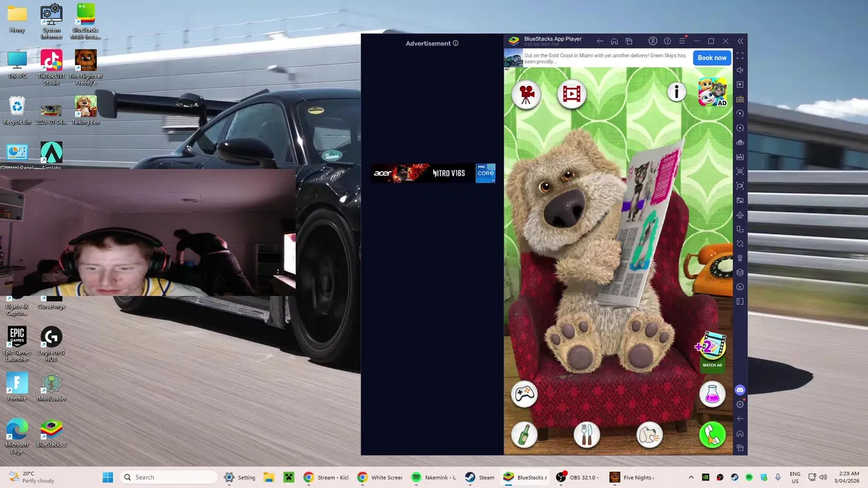The image size is (868, 488).
Task: Tap the game controller icon in Talking Ben
Action: (x=524, y=394)
